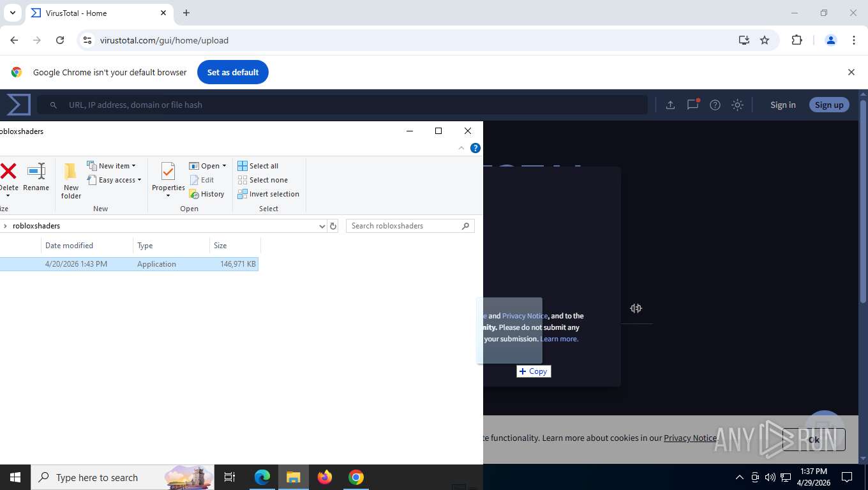Open Task View on taskbar
Viewport: 868px width, 490px height.
click(230, 477)
